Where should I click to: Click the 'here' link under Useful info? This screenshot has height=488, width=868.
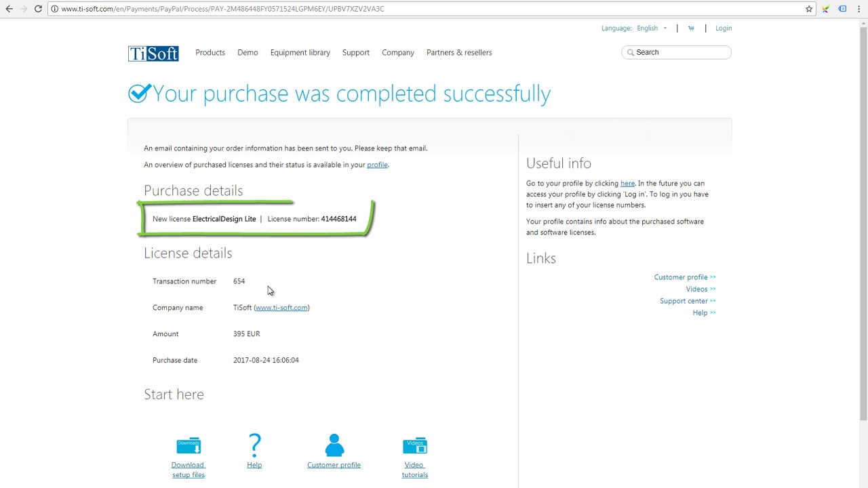tap(627, 183)
